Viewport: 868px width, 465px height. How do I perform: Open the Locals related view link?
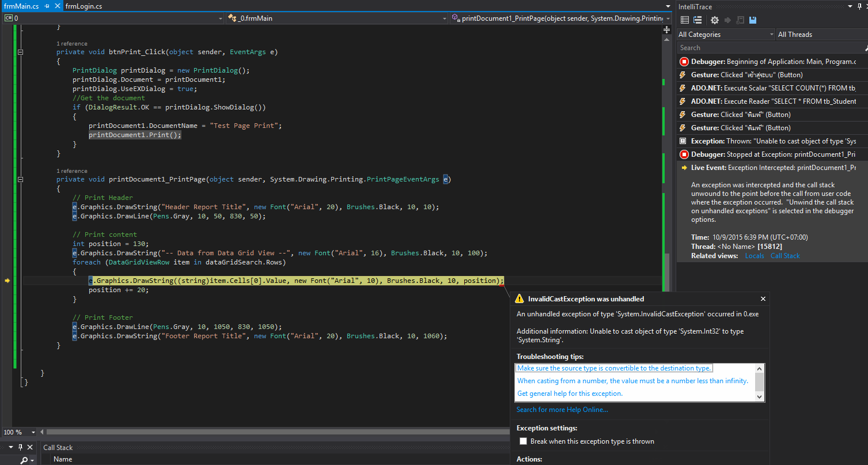(x=755, y=256)
